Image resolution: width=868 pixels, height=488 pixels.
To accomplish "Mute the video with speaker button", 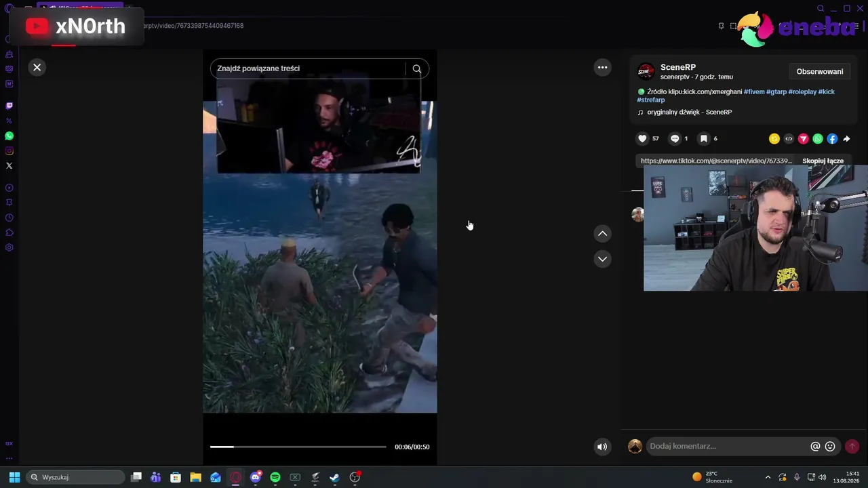I will (602, 447).
